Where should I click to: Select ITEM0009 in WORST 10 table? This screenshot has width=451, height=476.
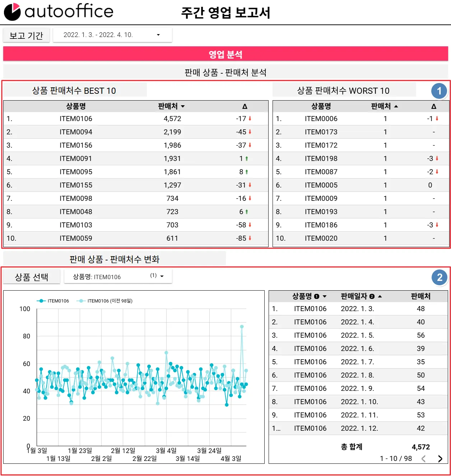tap(321, 198)
